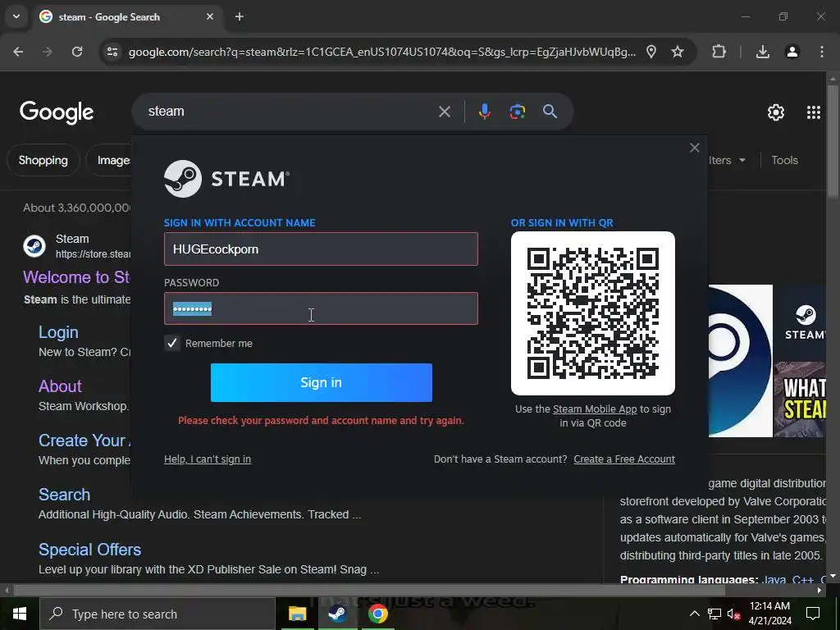
Task: Click the Google logo
Action: click(57, 112)
